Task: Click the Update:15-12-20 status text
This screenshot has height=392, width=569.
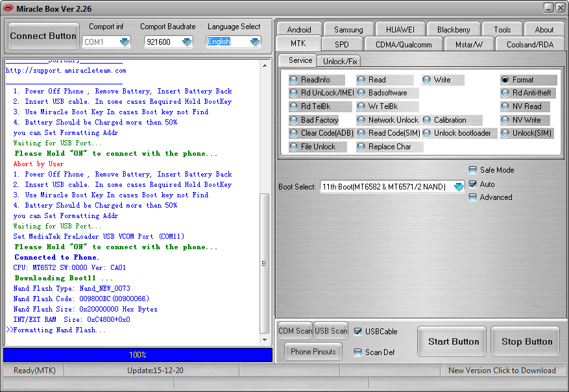Action: [155, 370]
